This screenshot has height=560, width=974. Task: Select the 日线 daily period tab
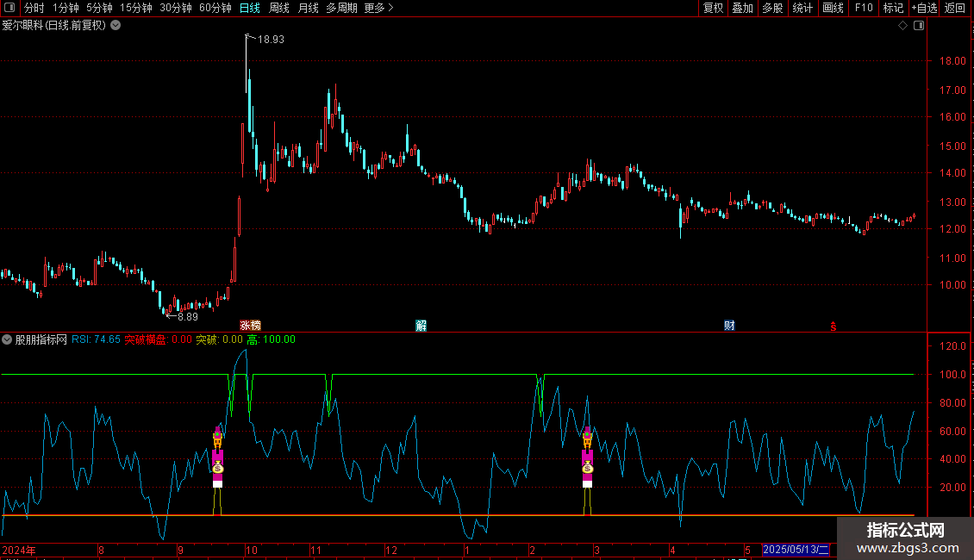(x=250, y=8)
